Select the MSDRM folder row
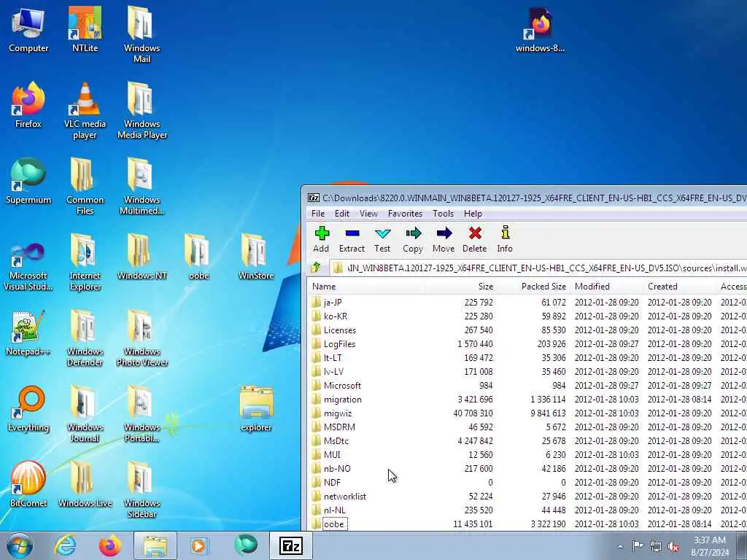This screenshot has height=560, width=747. pos(528,427)
